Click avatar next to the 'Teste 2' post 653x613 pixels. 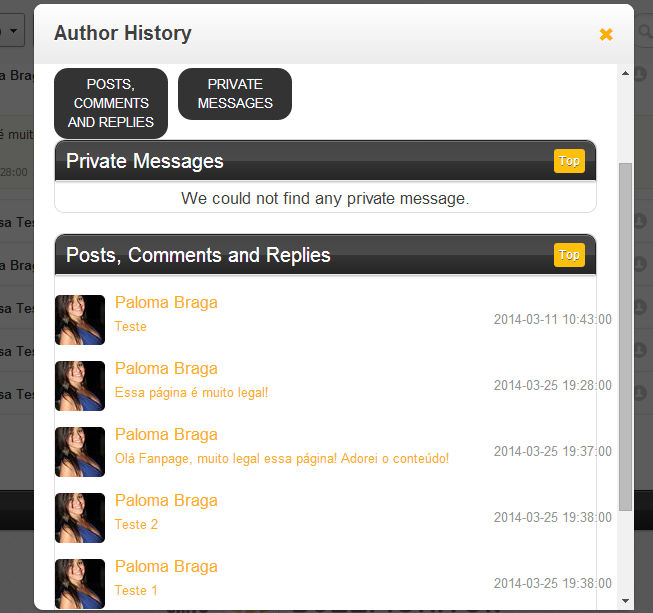pyautogui.click(x=80, y=518)
